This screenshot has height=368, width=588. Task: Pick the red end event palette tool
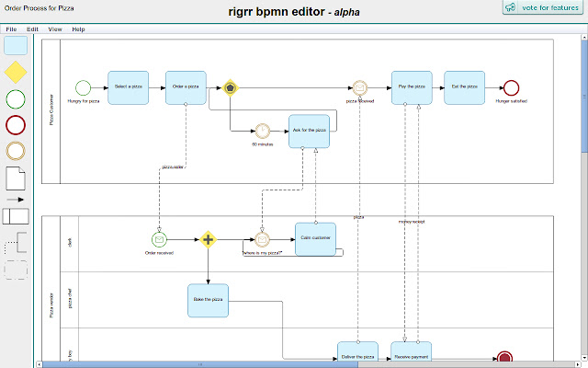[x=16, y=125]
